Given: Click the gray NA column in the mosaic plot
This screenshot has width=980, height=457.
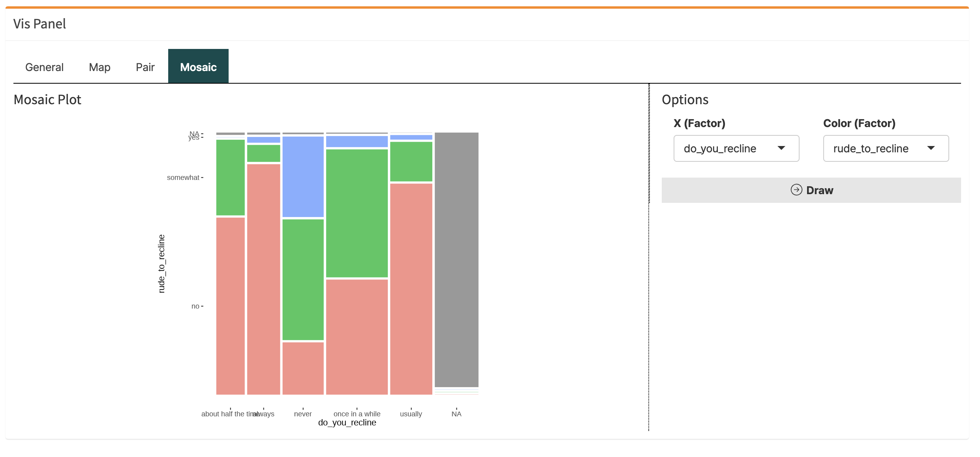Looking at the screenshot, I should tap(456, 260).
